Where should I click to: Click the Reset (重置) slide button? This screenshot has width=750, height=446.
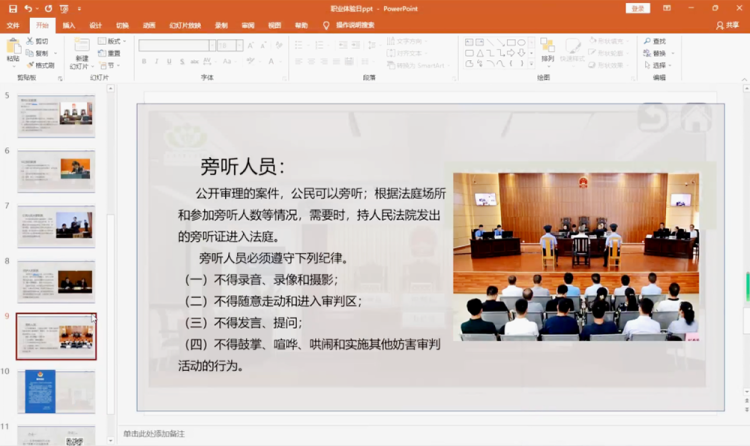[110, 53]
